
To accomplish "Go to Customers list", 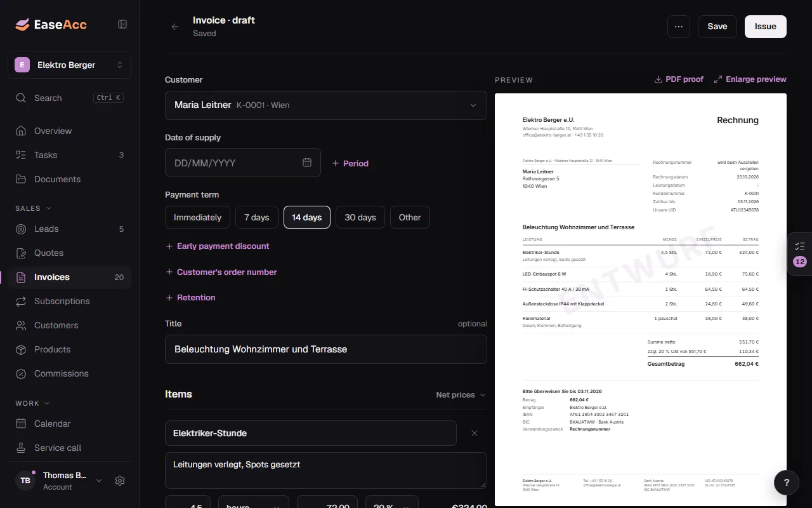I will [x=70, y=325].
